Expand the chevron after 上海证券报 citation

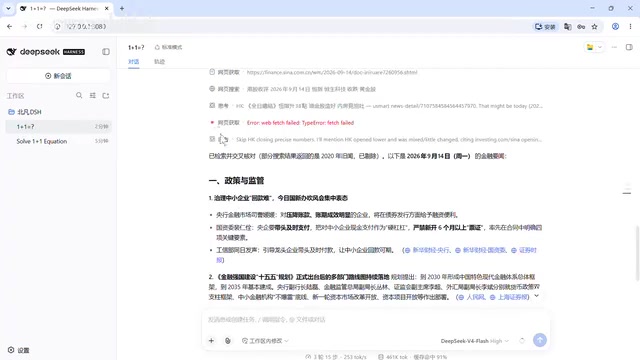[537, 296]
